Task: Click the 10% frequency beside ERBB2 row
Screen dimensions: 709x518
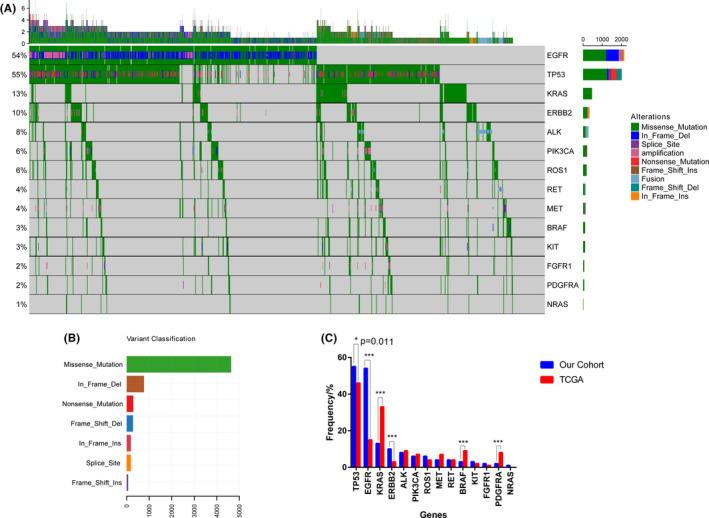Action: tap(19, 113)
